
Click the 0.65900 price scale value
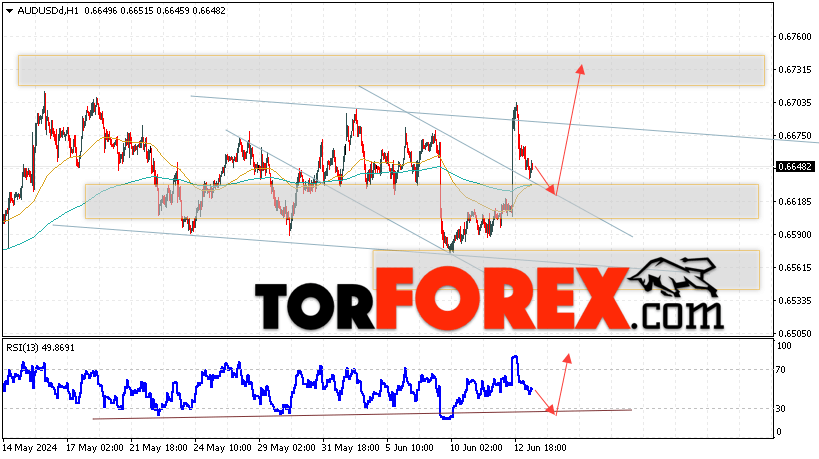795,234
